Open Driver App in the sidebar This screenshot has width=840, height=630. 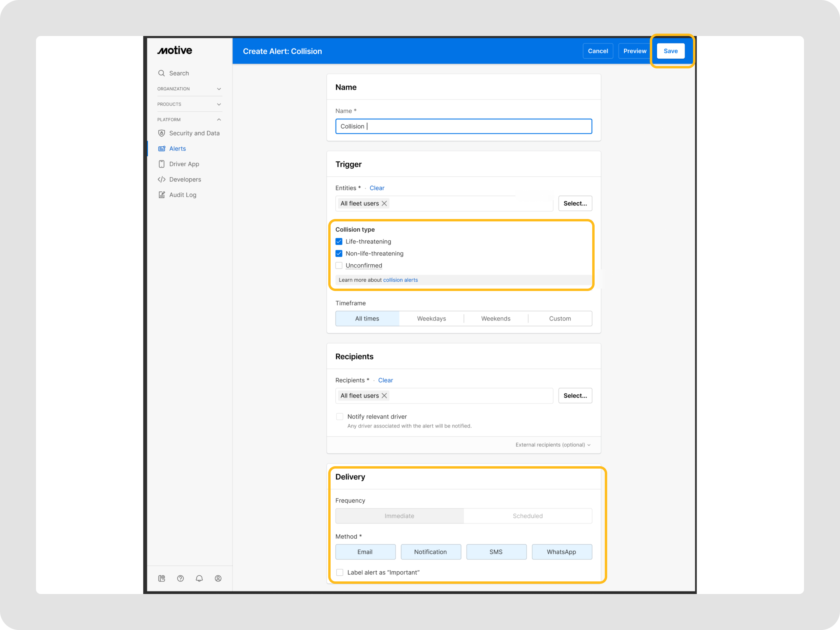tap(184, 164)
